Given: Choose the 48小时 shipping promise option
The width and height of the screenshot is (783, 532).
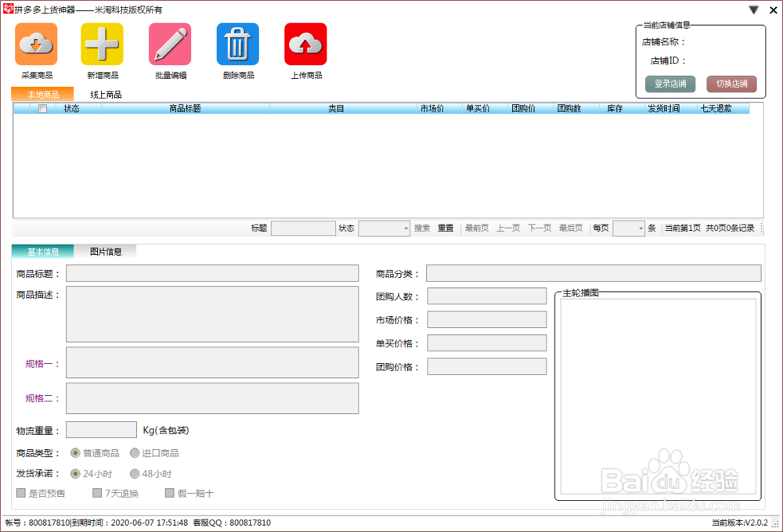Looking at the screenshot, I should click(135, 473).
